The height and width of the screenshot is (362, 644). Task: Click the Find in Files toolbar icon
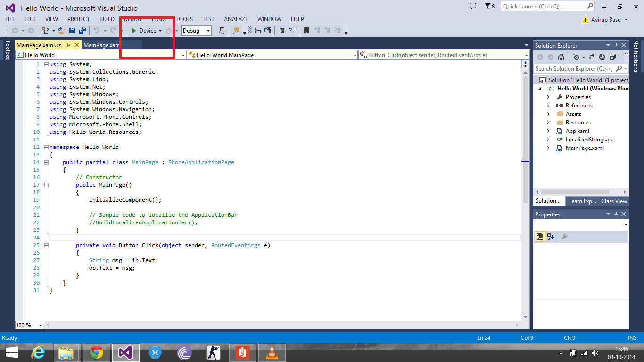(236, 31)
